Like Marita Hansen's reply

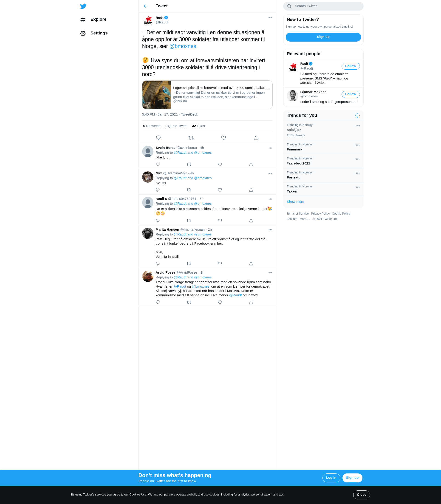[220, 263]
